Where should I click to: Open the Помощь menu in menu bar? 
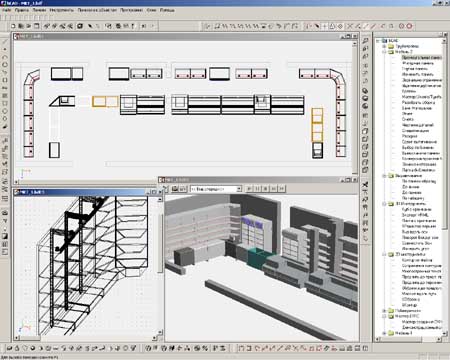tap(167, 10)
